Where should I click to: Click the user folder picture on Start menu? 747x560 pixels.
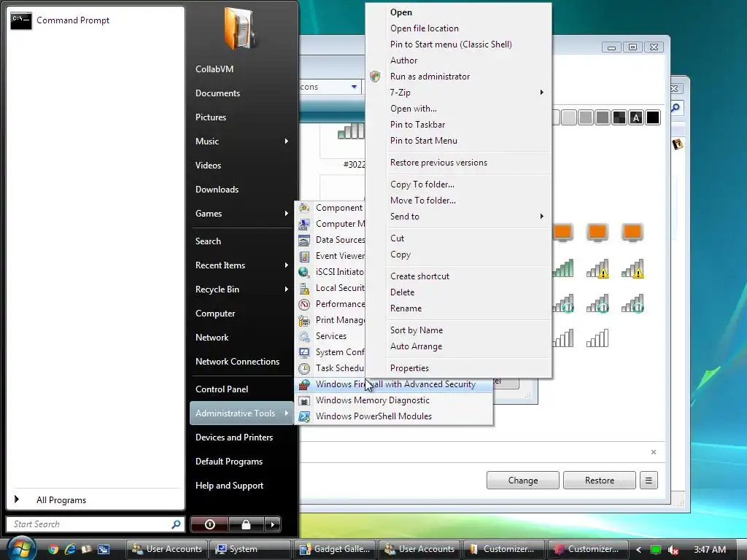(x=239, y=28)
